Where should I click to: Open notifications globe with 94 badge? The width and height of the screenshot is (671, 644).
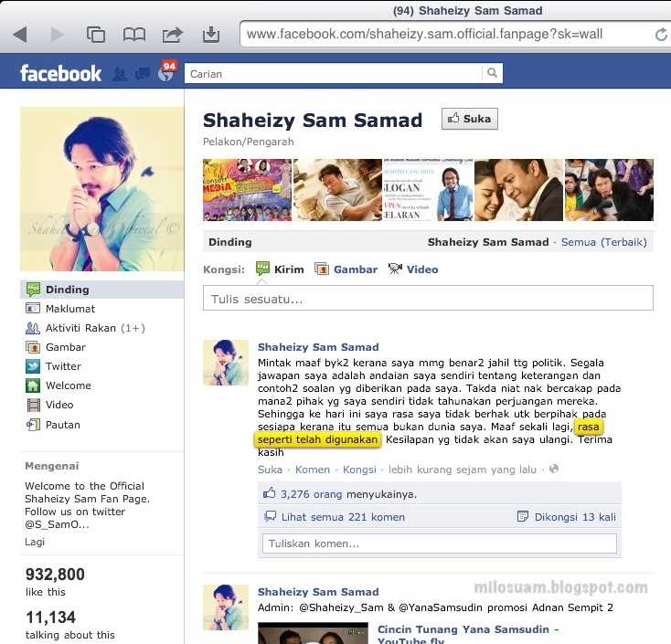pyautogui.click(x=166, y=72)
